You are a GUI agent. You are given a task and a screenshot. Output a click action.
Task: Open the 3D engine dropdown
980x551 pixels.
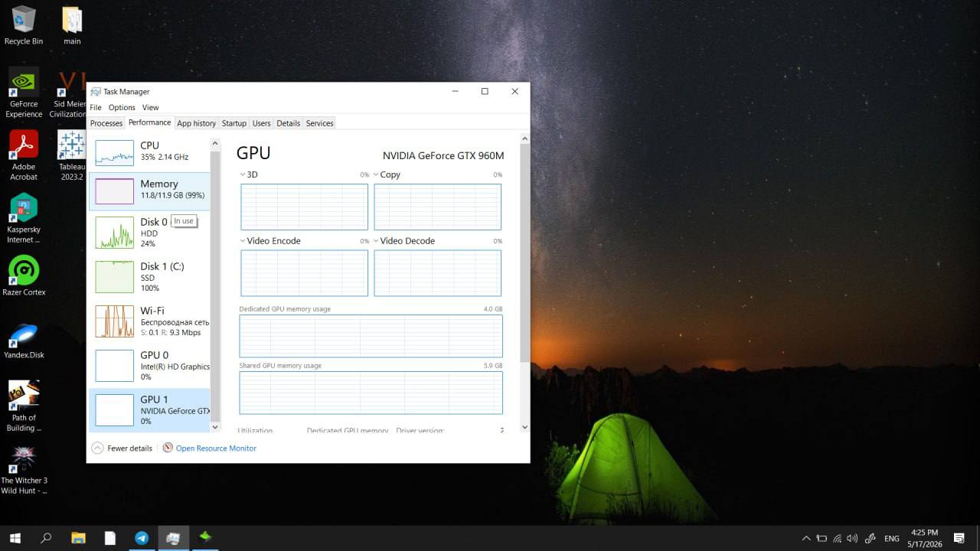click(243, 174)
